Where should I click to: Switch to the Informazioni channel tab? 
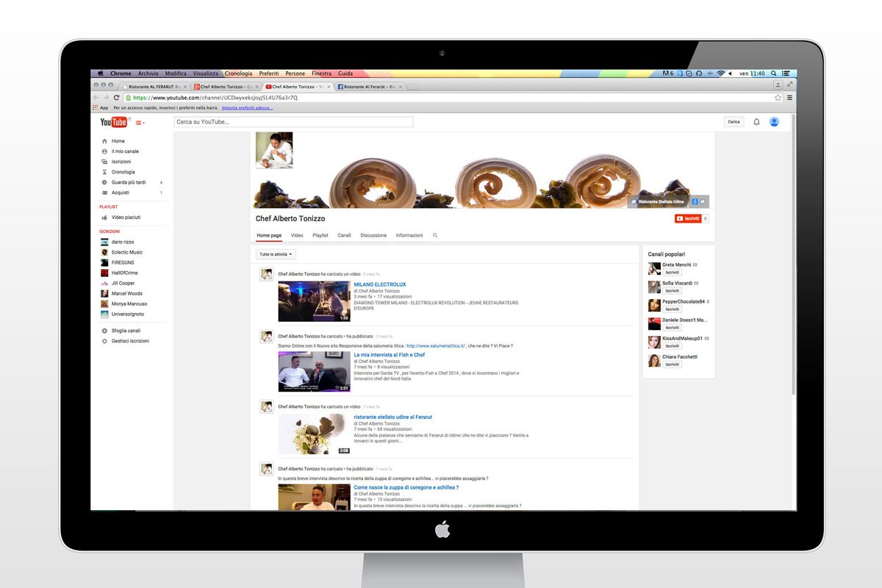pos(409,236)
